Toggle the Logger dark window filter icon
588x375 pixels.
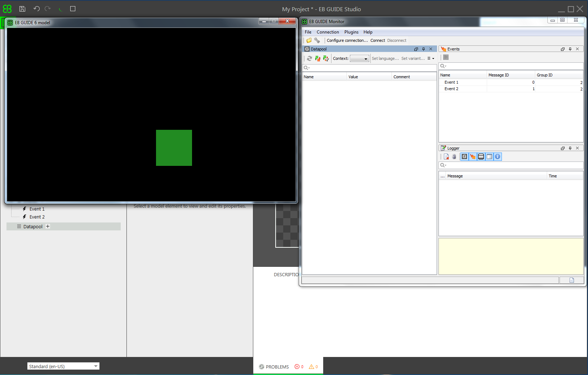click(481, 156)
